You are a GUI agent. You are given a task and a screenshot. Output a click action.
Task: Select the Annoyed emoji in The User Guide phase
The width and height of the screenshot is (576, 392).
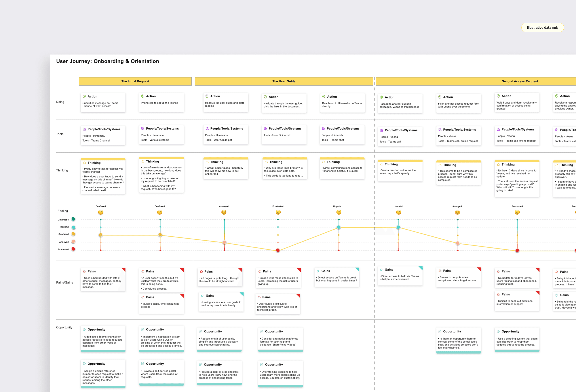tap(224, 212)
